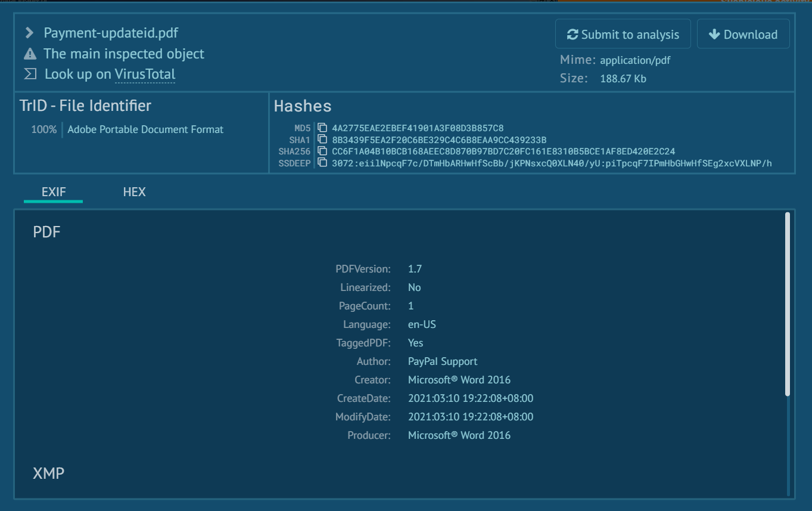Copy the SHA1 hash value
812x511 pixels.
[322, 140]
